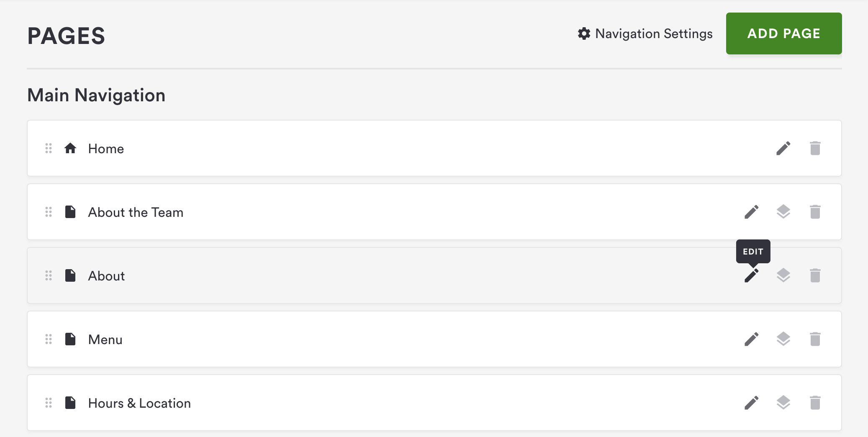Delete the About the Team page
Image resolution: width=868 pixels, height=437 pixels.
click(x=815, y=212)
